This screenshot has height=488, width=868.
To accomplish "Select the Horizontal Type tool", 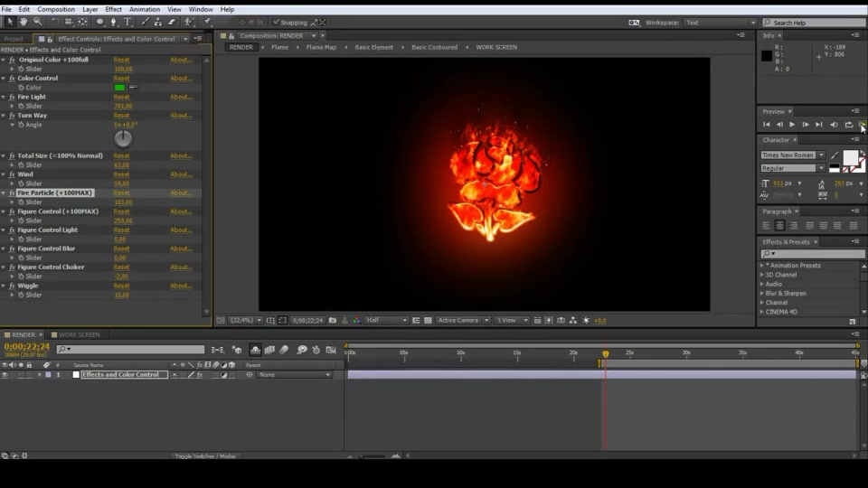I will (127, 22).
